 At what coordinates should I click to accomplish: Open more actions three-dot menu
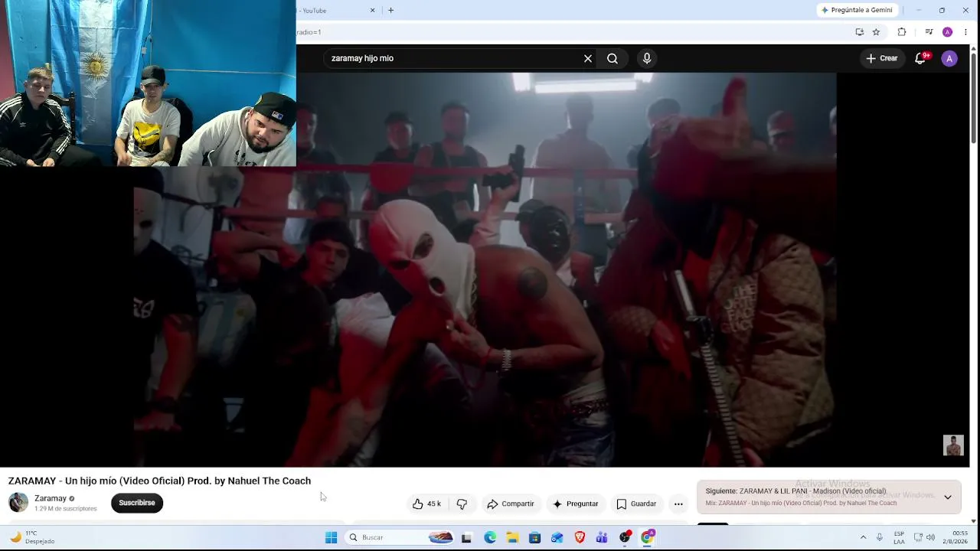(x=678, y=504)
